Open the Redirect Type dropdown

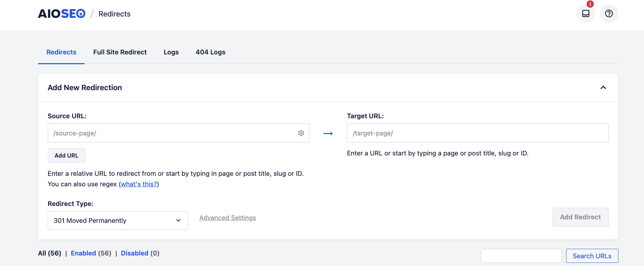pos(118,220)
